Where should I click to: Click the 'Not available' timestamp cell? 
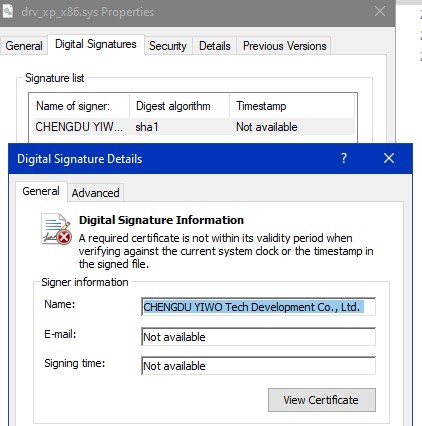pyautogui.click(x=267, y=127)
